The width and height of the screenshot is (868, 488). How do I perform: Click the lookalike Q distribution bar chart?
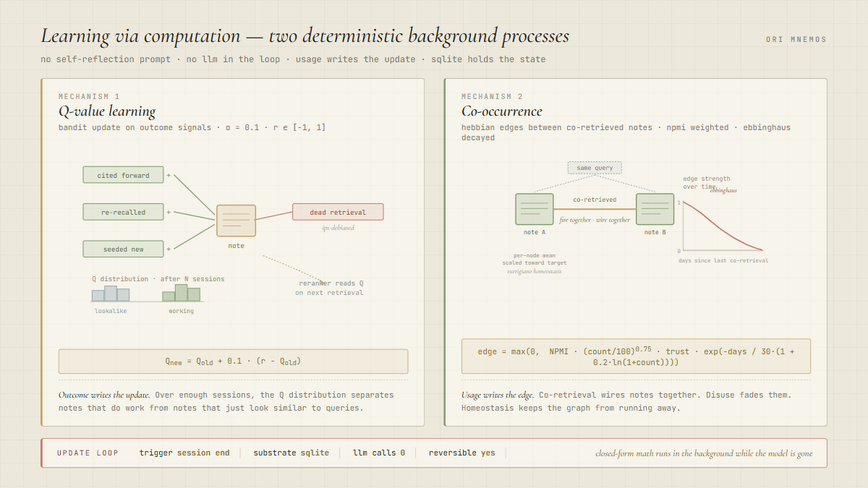click(110, 294)
